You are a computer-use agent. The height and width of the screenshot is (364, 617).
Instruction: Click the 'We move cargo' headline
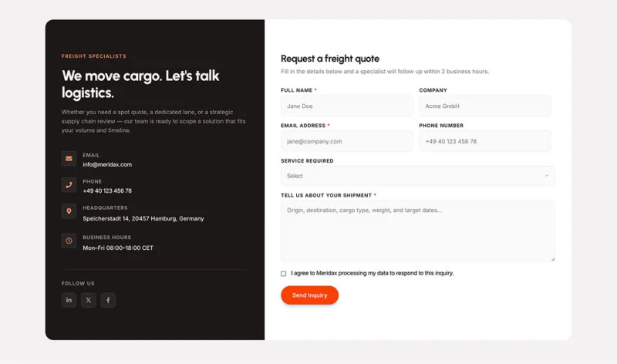pos(140,84)
